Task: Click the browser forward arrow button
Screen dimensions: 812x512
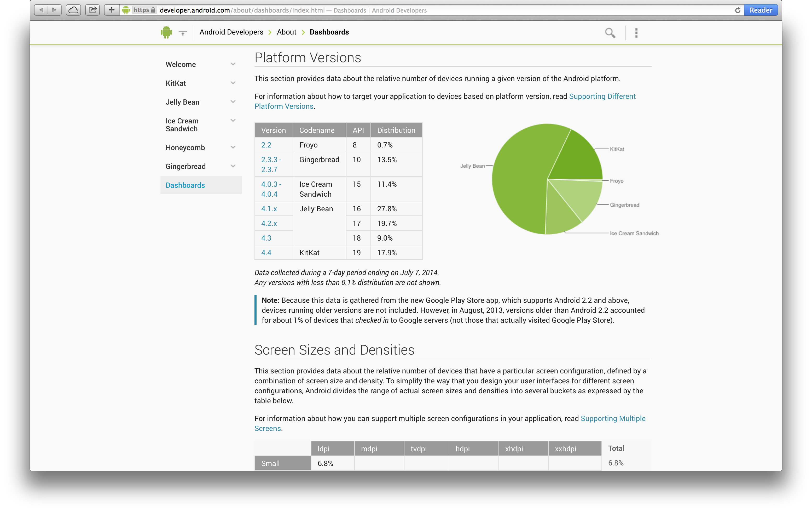Action: coord(55,10)
